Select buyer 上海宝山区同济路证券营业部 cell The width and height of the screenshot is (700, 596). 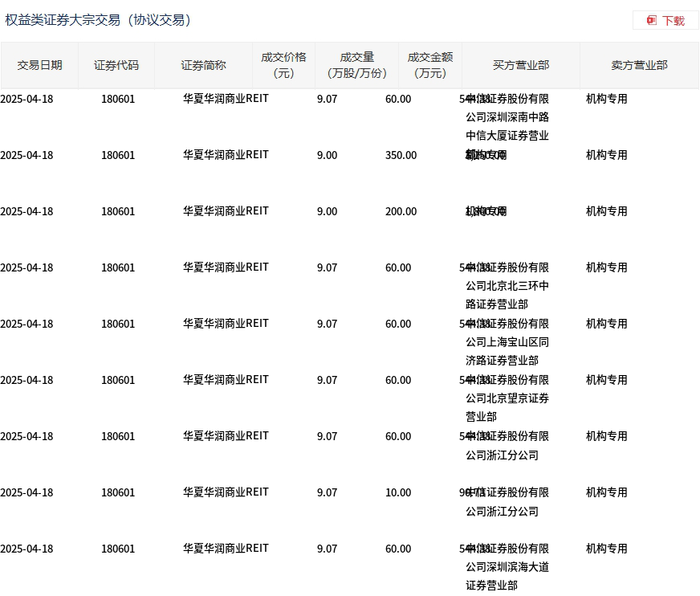click(507, 342)
